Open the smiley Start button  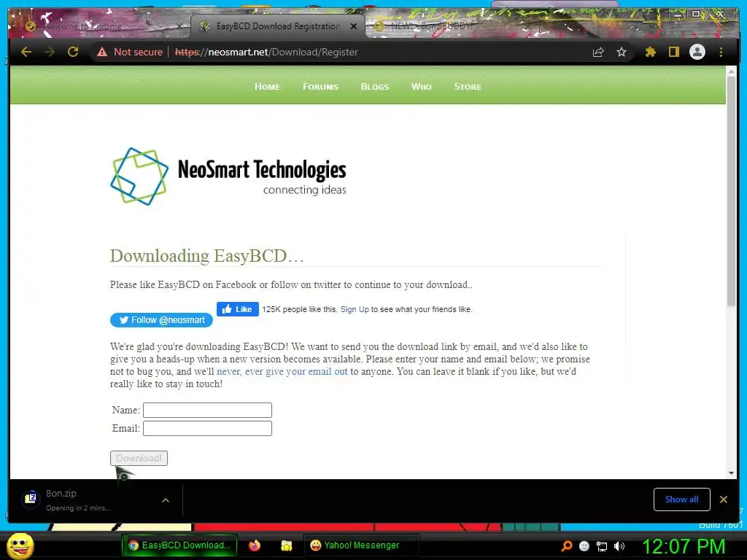(20, 545)
